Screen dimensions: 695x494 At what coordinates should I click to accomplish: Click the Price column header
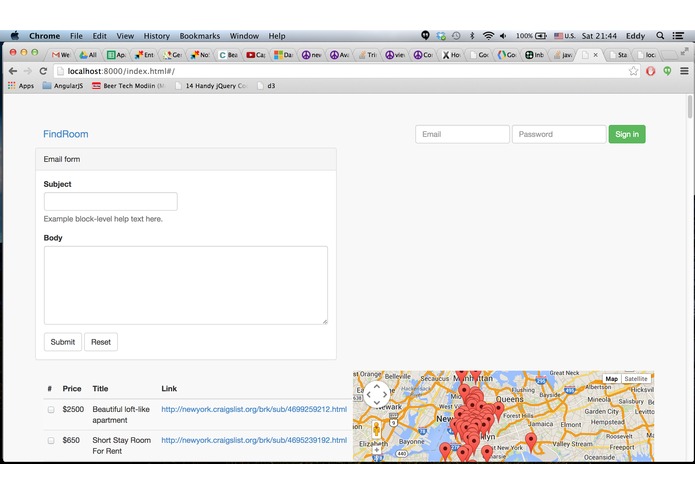(72, 389)
